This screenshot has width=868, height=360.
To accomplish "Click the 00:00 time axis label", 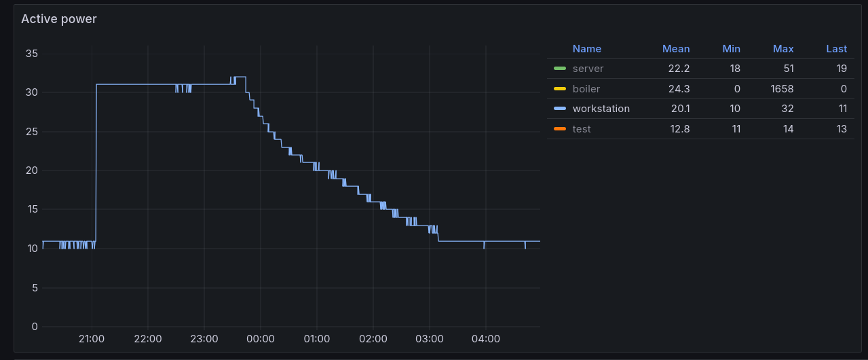I will click(x=260, y=339).
